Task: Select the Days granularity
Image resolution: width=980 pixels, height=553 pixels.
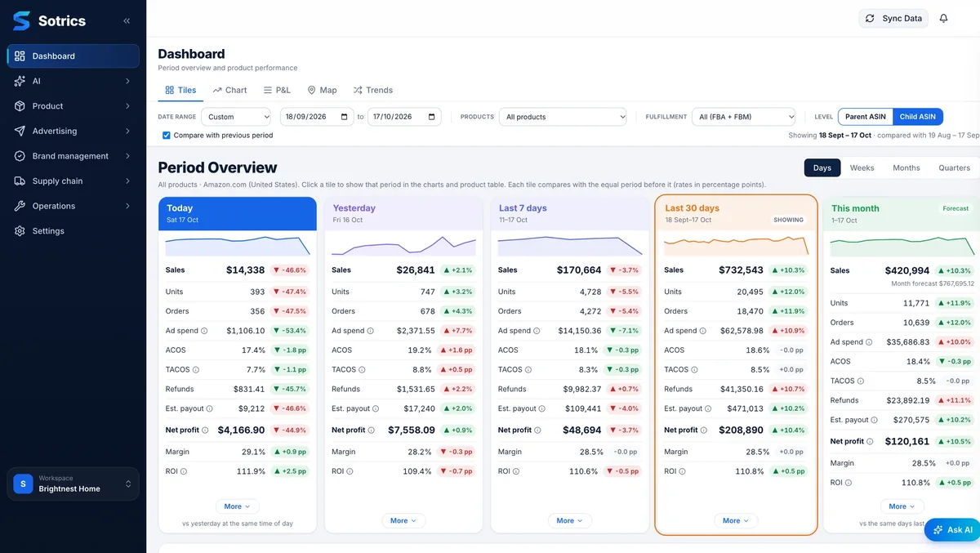Action: [x=822, y=167]
